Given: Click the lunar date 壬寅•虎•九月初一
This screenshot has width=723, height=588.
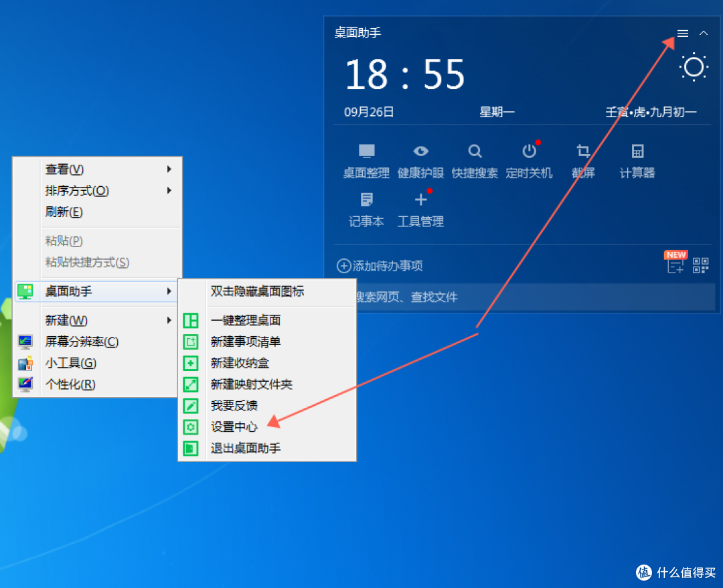Looking at the screenshot, I should tap(651, 112).
